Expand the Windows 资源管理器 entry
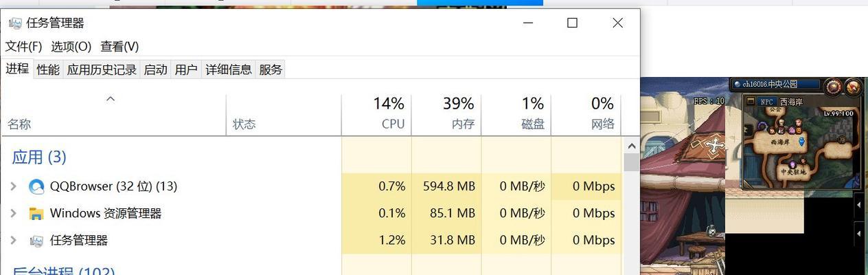 pos(12,213)
